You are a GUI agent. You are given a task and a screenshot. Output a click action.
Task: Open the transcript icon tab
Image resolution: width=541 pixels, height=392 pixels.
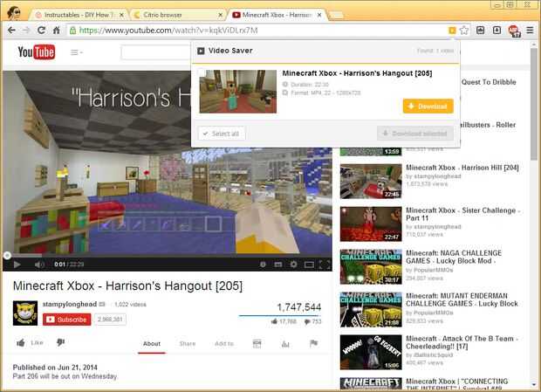257,344
